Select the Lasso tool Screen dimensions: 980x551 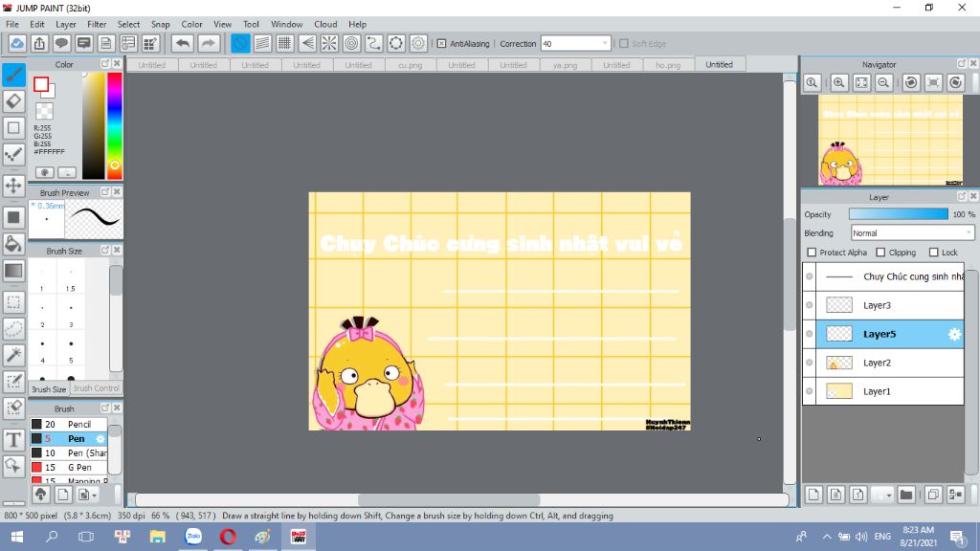[x=13, y=329]
